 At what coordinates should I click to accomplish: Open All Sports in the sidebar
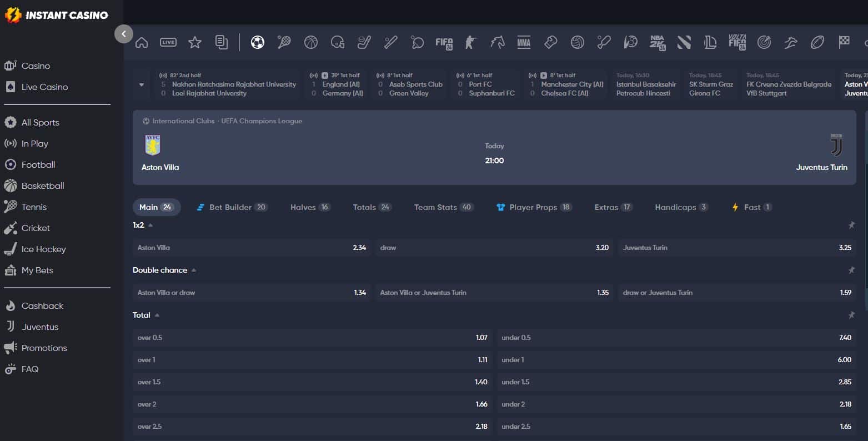click(40, 122)
